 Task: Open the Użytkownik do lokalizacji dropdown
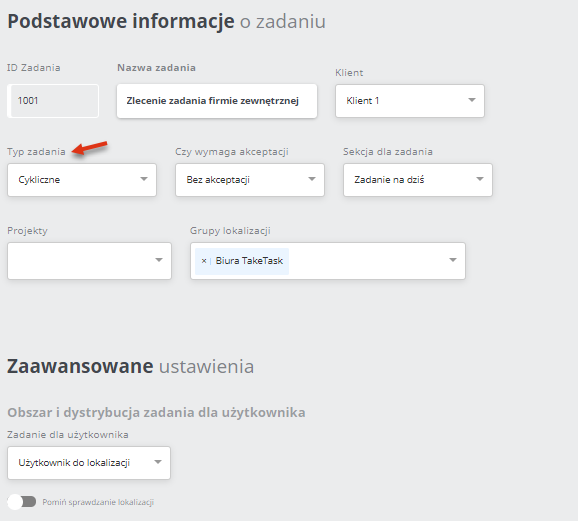[x=89, y=463]
